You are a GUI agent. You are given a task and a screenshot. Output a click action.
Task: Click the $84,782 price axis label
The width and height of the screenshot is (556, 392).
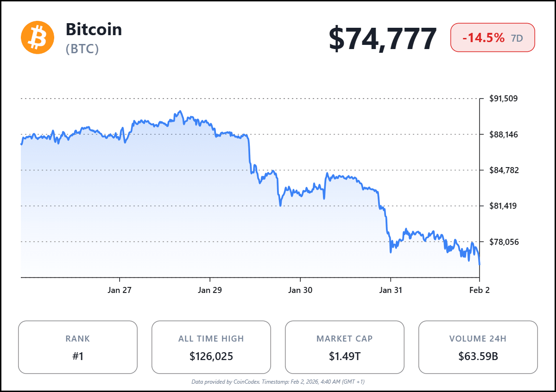coord(504,170)
